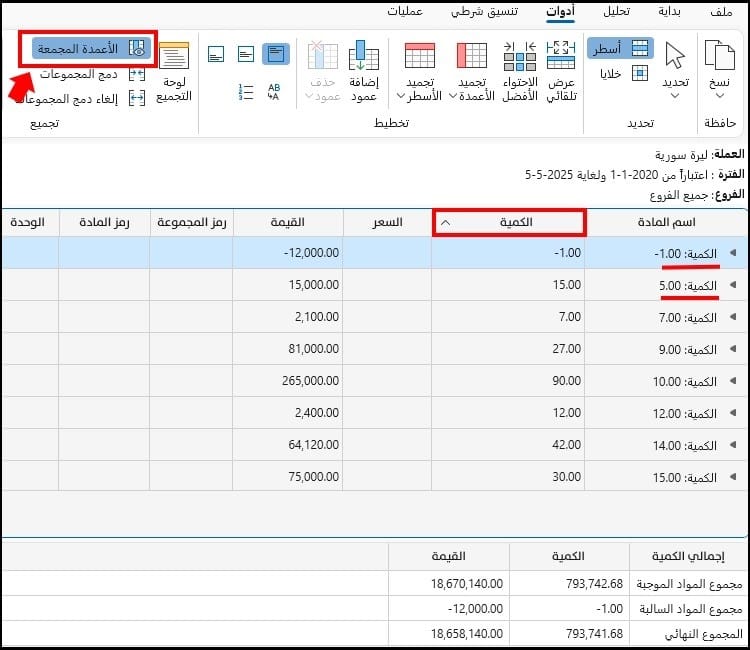
Task: Expand group الكمية: 5.00
Action: tap(733, 285)
